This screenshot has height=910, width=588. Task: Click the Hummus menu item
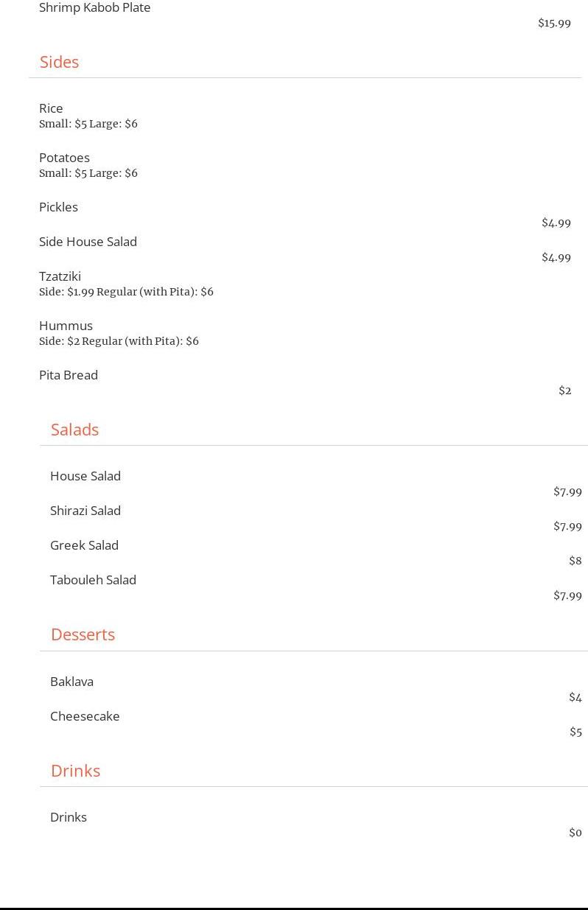point(66,326)
